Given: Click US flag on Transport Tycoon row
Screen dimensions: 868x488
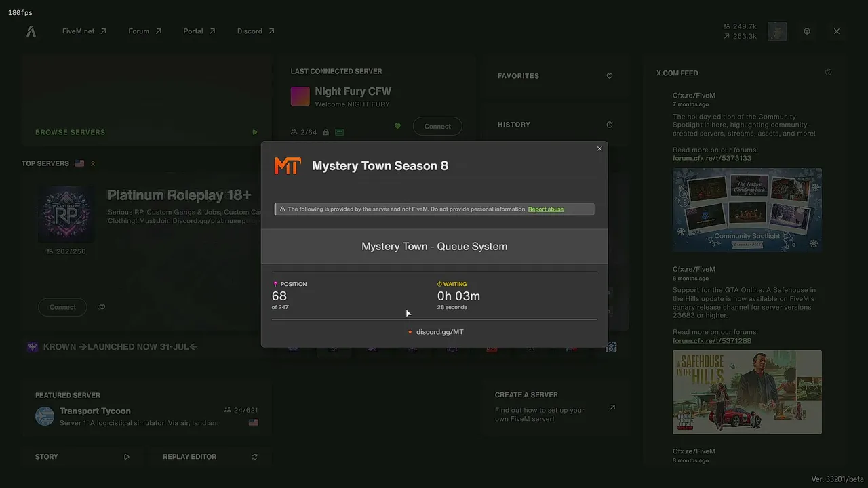Looking at the screenshot, I should [x=254, y=422].
